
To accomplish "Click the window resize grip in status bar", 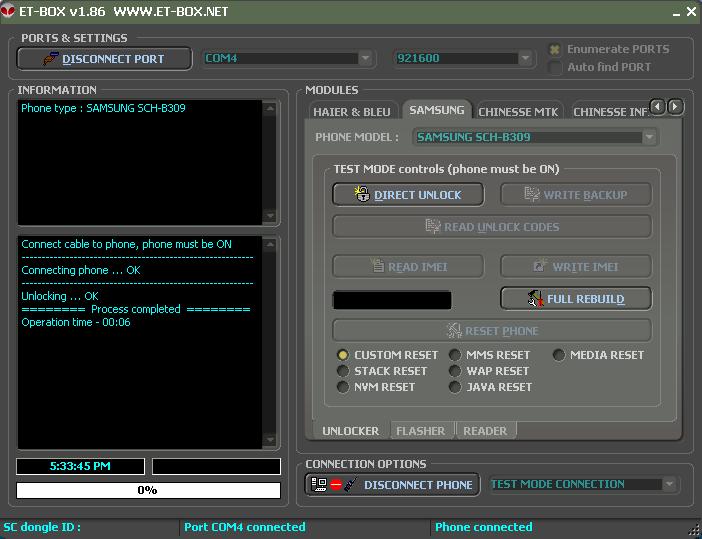I will (x=695, y=532).
